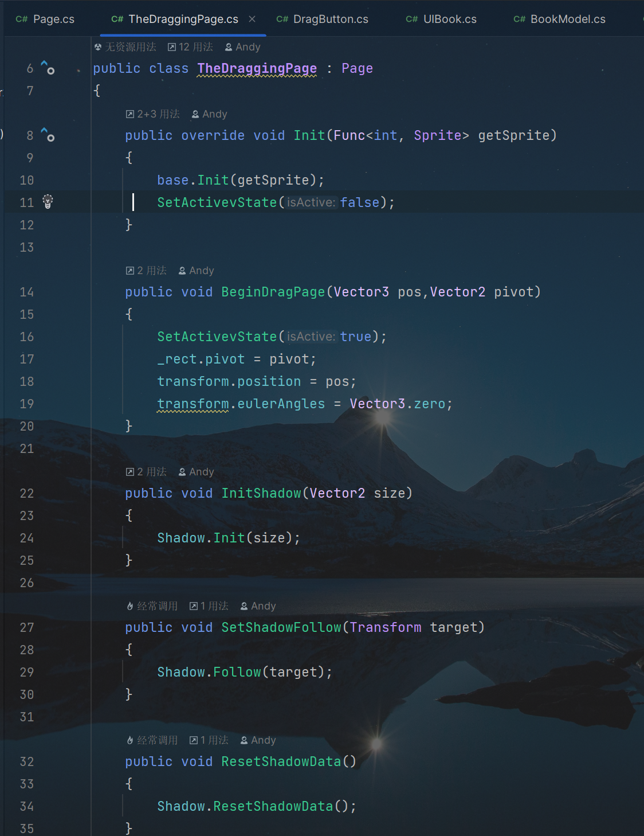644x836 pixels.
Task: Click line number 22 in the gutter
Action: point(26,493)
